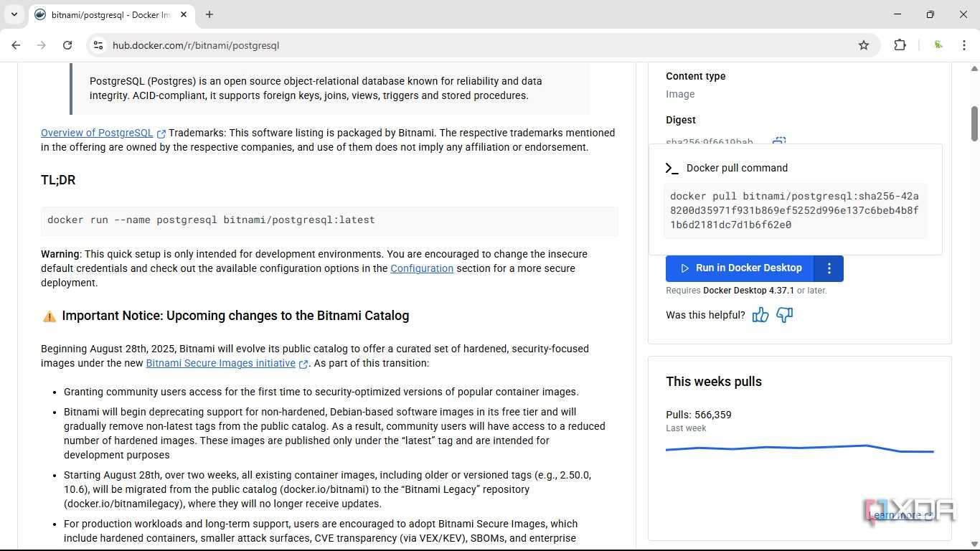Open the tab search dropdown arrow
The image size is (980, 551).
pyautogui.click(x=14, y=14)
